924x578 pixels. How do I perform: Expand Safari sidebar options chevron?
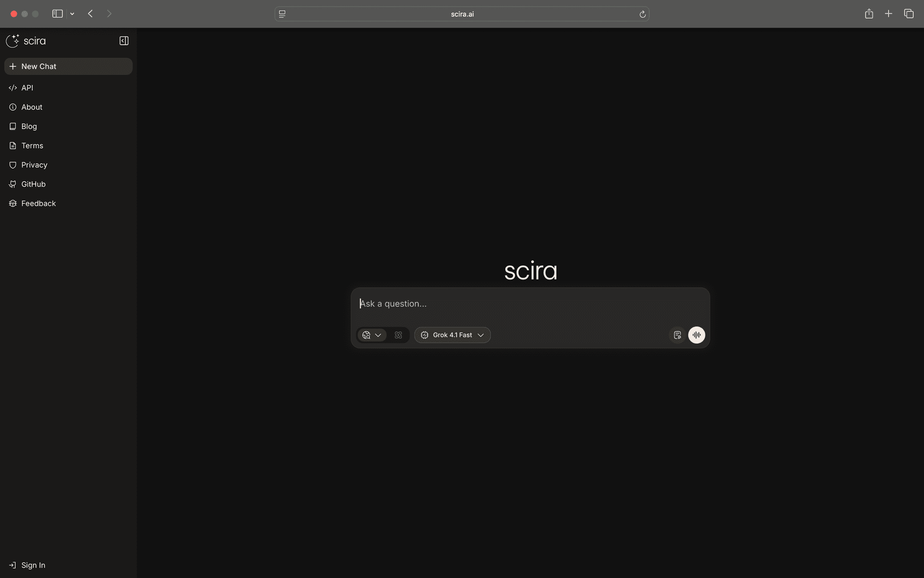pos(72,14)
